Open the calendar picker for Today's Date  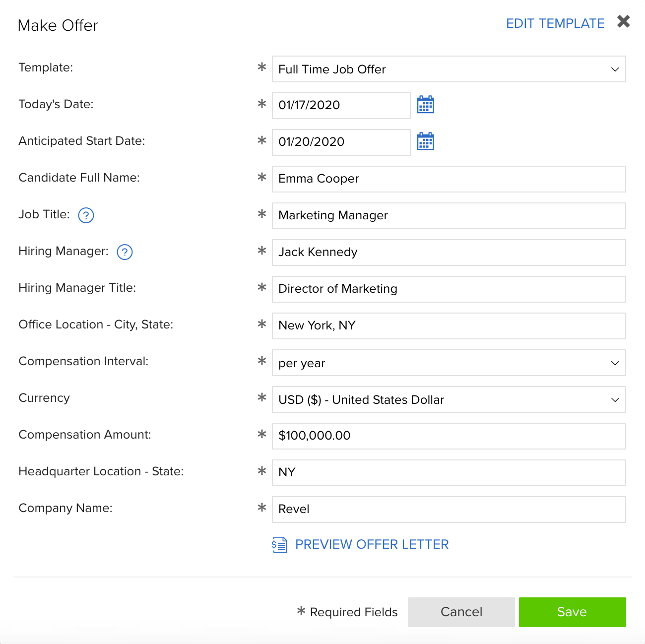(426, 105)
